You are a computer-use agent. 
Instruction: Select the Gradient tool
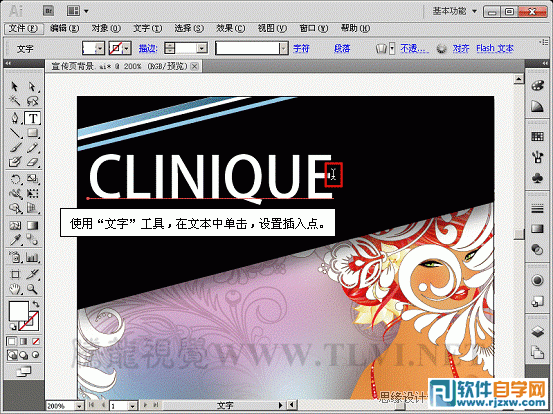point(32,225)
